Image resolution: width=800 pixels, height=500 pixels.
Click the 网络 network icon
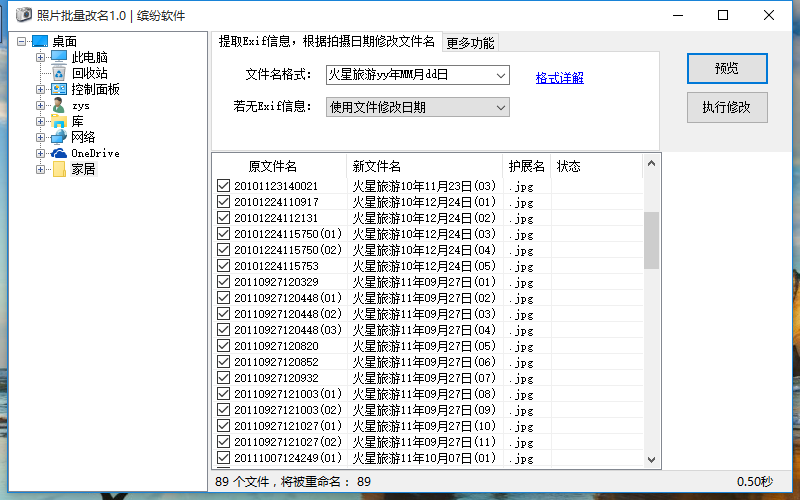point(59,137)
